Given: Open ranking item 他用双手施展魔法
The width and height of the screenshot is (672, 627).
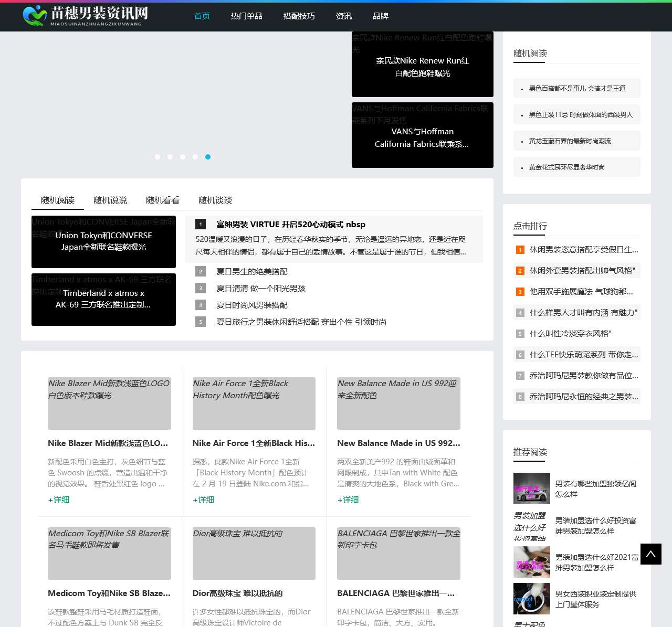Looking at the screenshot, I should point(581,291).
